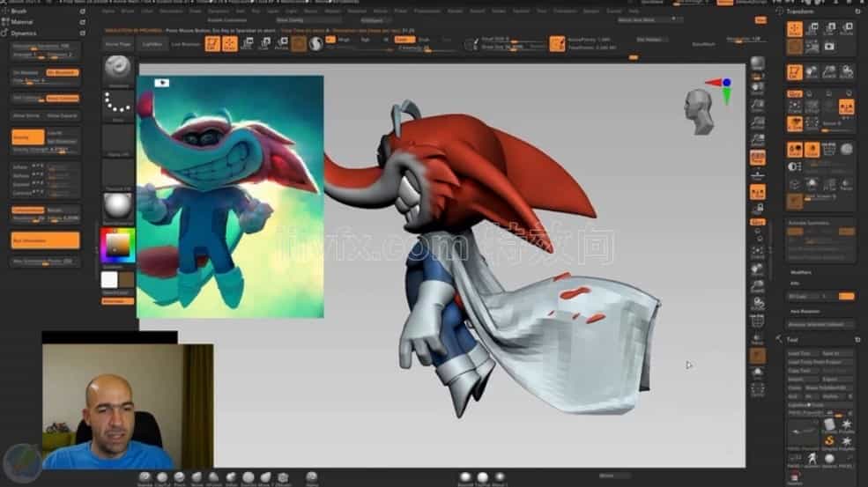Select the Rotate tool in top shelf
This screenshot has width=868, height=487.
(282, 44)
